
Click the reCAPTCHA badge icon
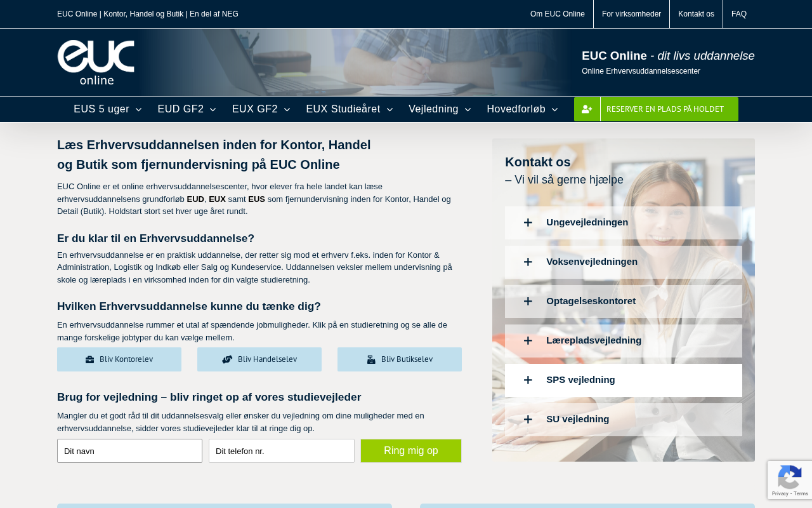point(790,476)
